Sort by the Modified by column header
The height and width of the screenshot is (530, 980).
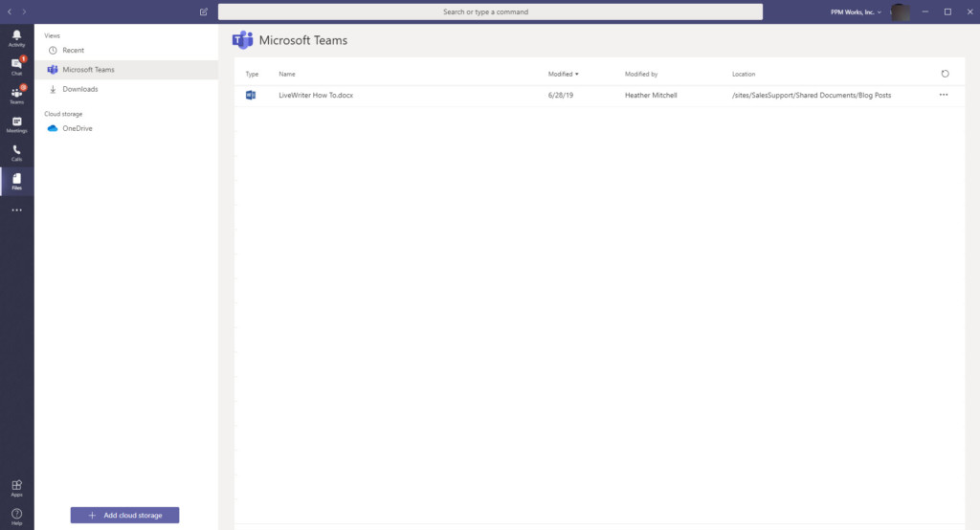point(641,74)
